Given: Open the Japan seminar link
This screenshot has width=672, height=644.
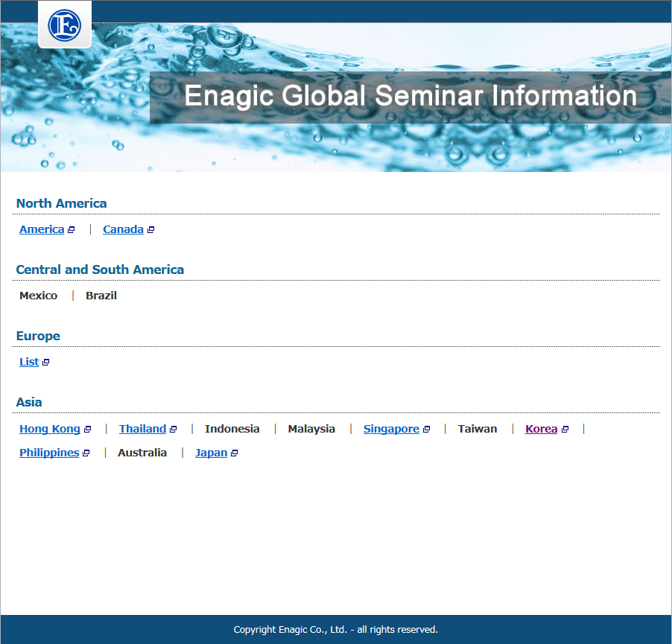Looking at the screenshot, I should (211, 453).
